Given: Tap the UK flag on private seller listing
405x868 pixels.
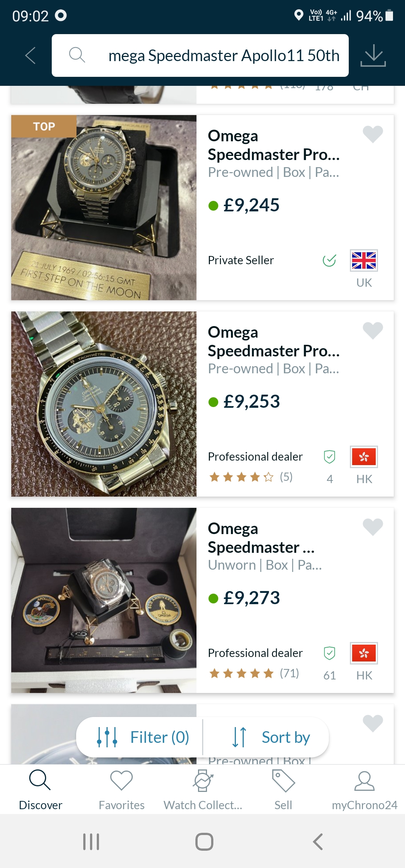Looking at the screenshot, I should tap(364, 260).
